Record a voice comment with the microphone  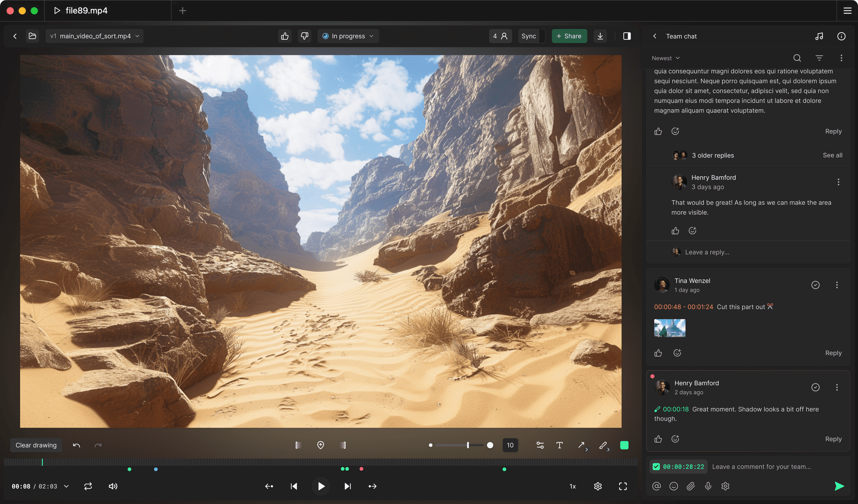(x=708, y=486)
